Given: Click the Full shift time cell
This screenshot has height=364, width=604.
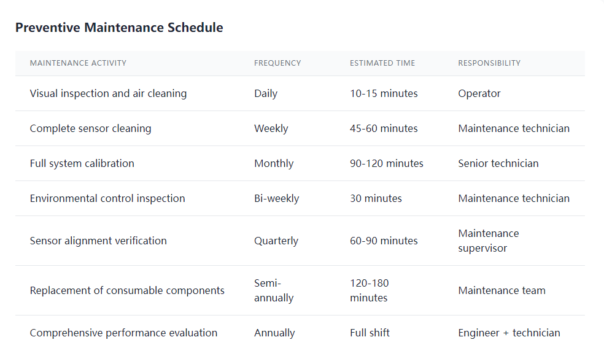Looking at the screenshot, I should pyautogui.click(x=370, y=333).
